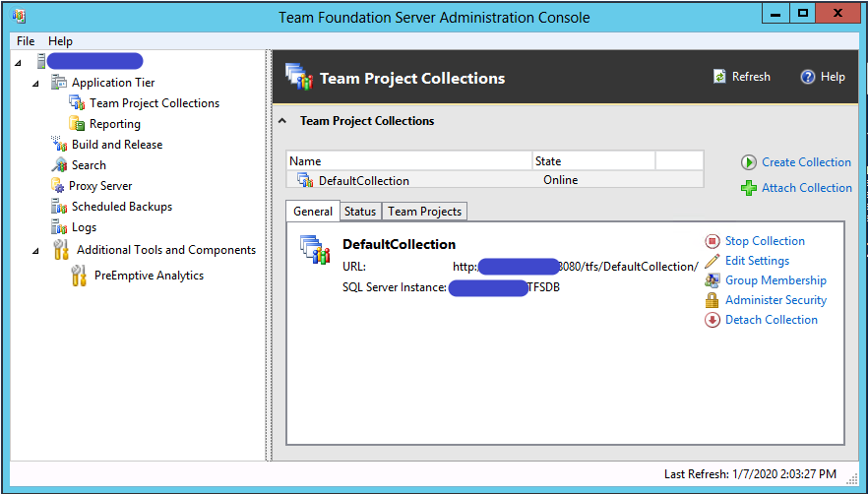This screenshot has height=494, width=868.
Task: Click the Online state cell
Action: coord(560,180)
